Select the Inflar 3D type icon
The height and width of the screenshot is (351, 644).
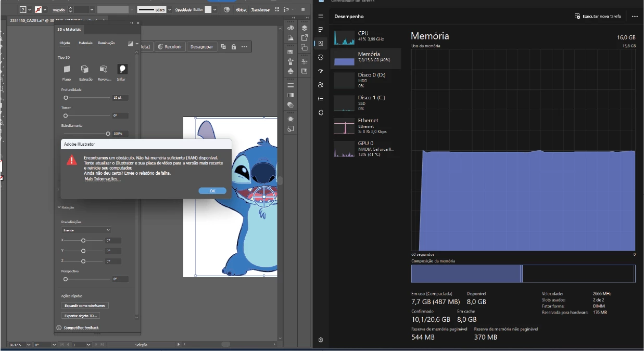[x=122, y=69]
